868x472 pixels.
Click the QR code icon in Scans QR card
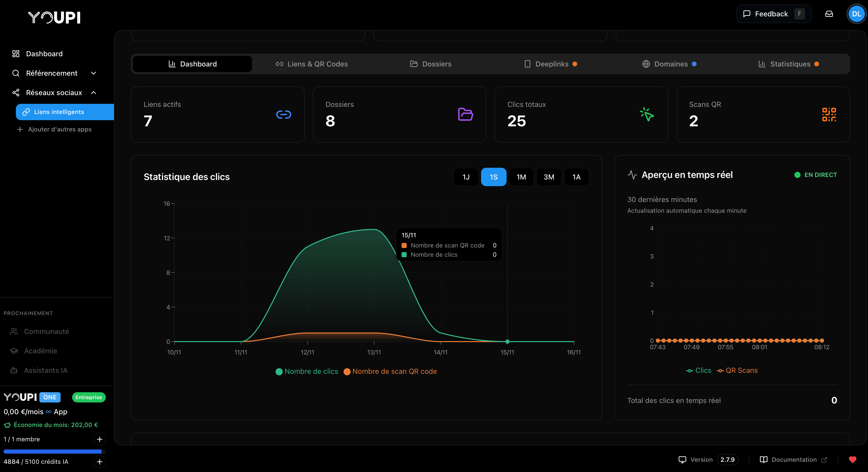coord(829,115)
